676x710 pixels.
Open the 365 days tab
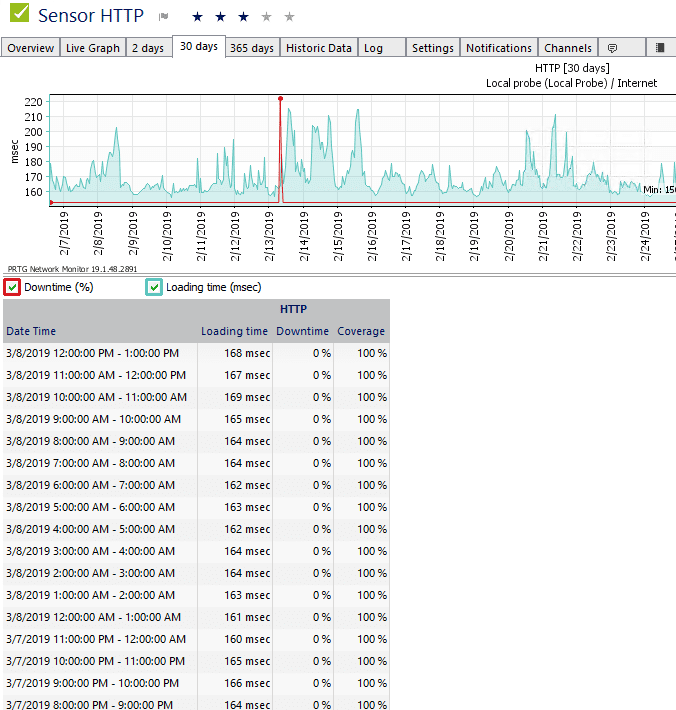click(x=251, y=48)
